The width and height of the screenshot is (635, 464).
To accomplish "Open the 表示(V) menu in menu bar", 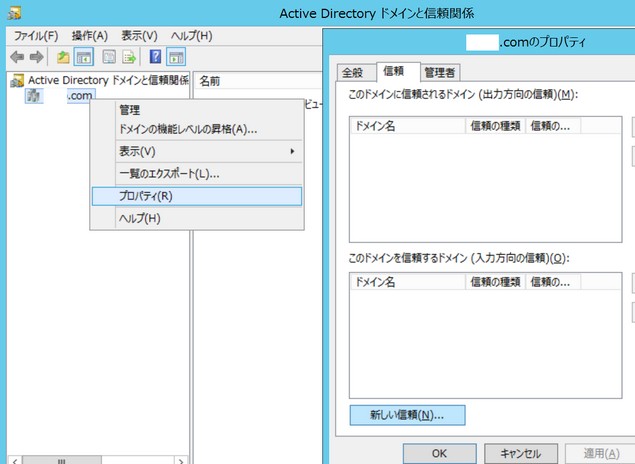I will point(139,36).
